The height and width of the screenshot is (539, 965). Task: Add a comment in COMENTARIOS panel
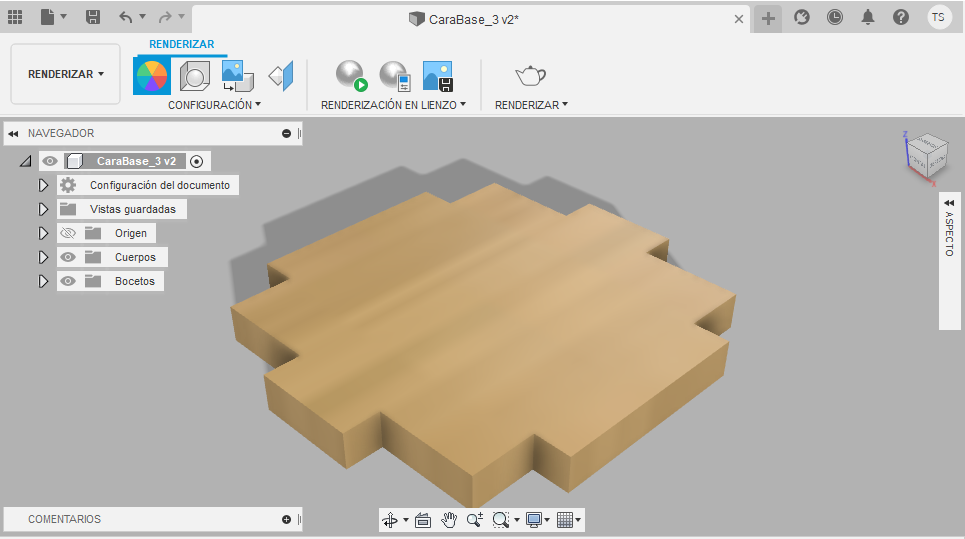286,519
